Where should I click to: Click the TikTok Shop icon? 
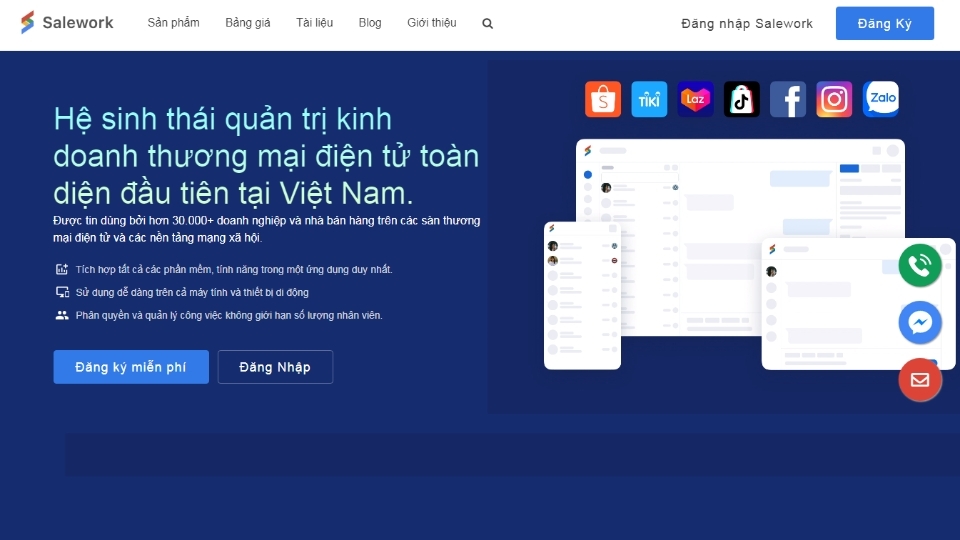tap(741, 99)
